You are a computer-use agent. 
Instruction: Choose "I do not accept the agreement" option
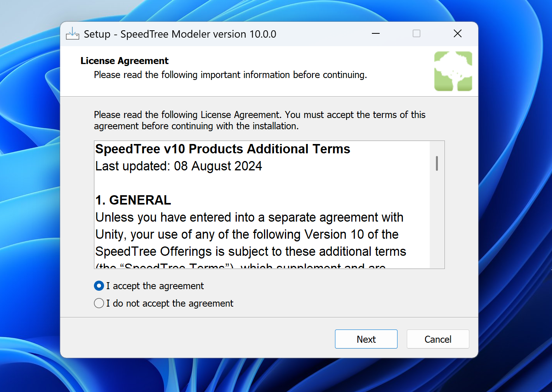[x=99, y=303]
